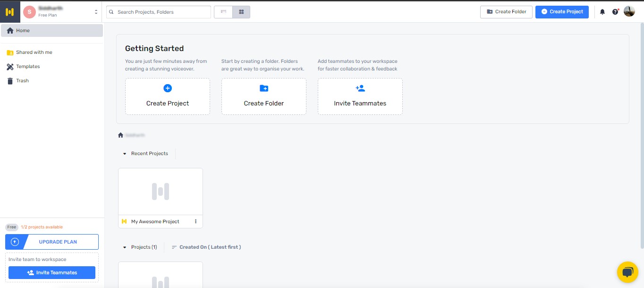
Task: Click the Create Project card in Getting Started
Action: coord(168,96)
